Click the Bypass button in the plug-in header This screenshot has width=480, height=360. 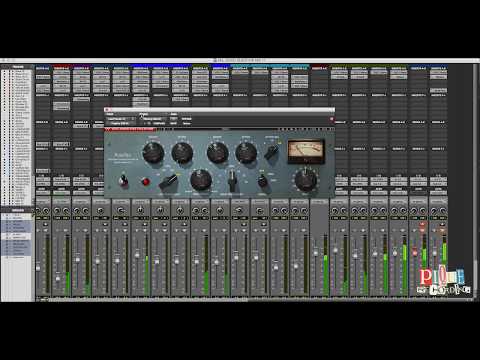(x=186, y=119)
